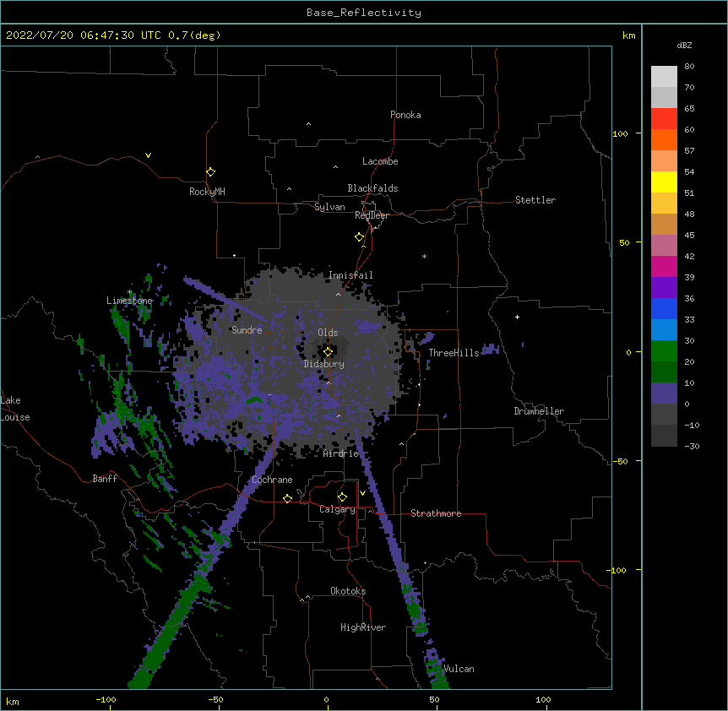This screenshot has height=711, width=728.
Task: Click the purple echo patch east of ThreeHills
Action: (x=490, y=349)
